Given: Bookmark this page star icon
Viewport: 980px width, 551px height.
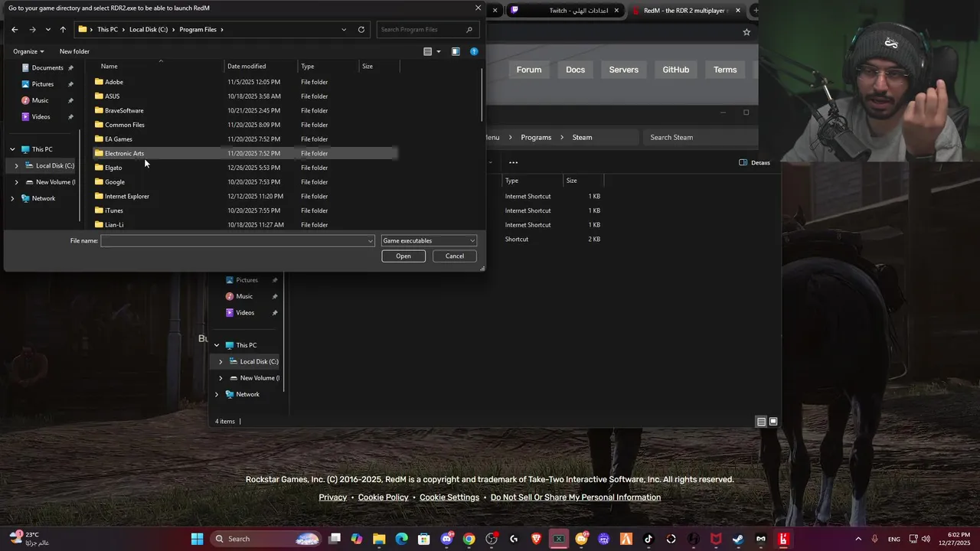Looking at the screenshot, I should tap(746, 32).
